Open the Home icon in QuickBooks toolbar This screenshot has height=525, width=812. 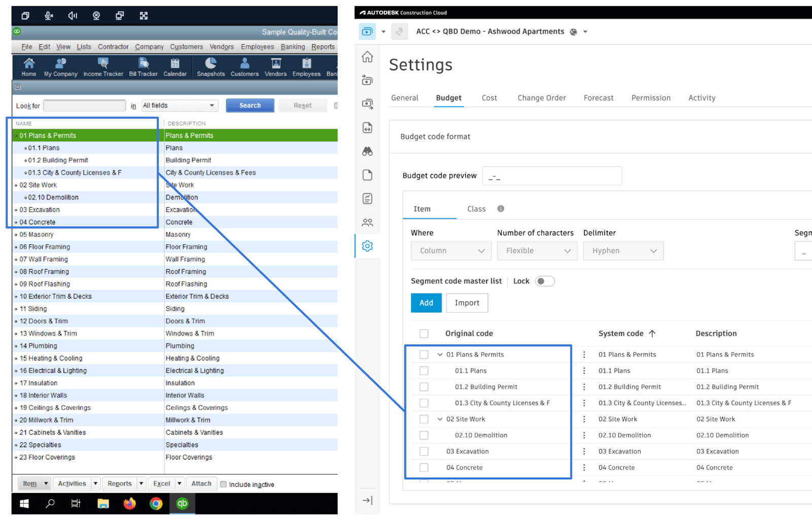(x=28, y=67)
